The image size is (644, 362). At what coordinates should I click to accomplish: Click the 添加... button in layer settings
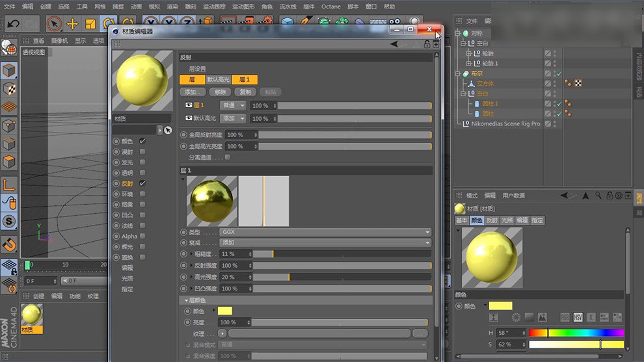(193, 92)
